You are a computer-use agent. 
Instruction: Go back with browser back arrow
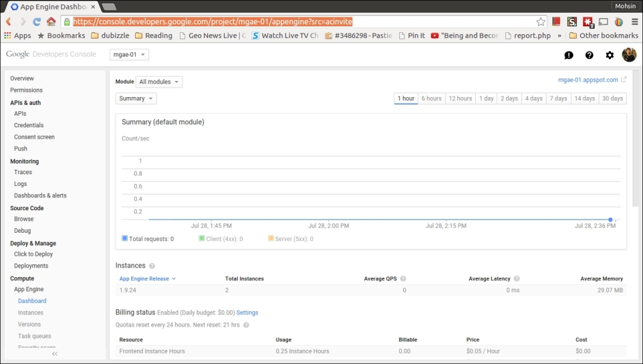8,21
